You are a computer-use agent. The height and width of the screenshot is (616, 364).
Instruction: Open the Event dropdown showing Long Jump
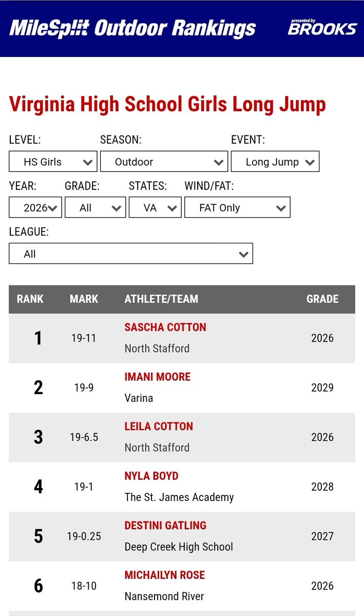(x=275, y=162)
